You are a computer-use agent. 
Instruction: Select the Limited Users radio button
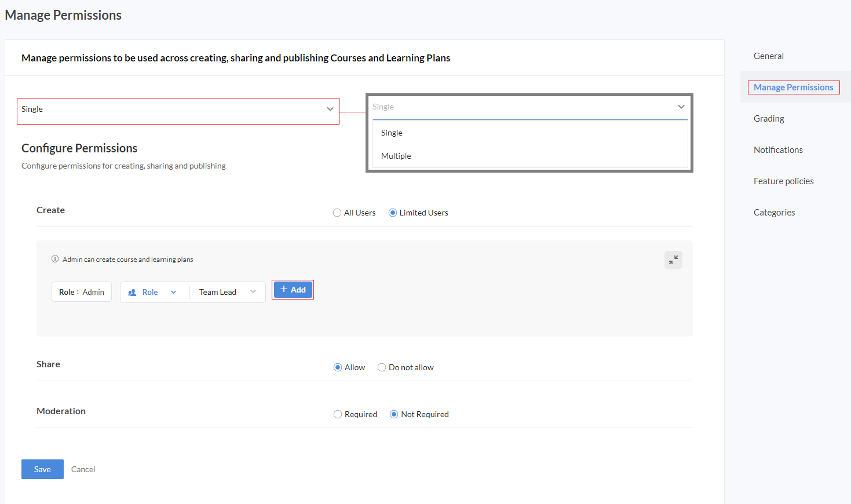pyautogui.click(x=393, y=213)
